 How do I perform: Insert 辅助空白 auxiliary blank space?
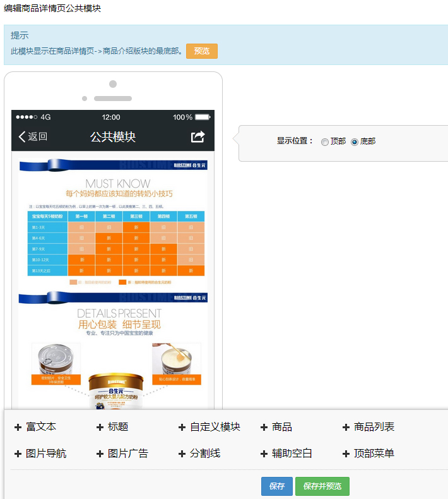[286, 454]
